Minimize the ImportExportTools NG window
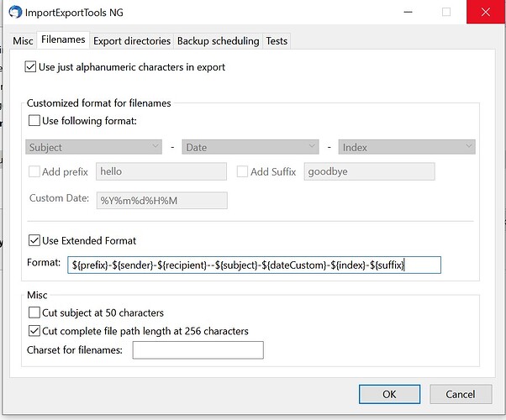Viewport: 506px width, 420px height. coord(408,13)
